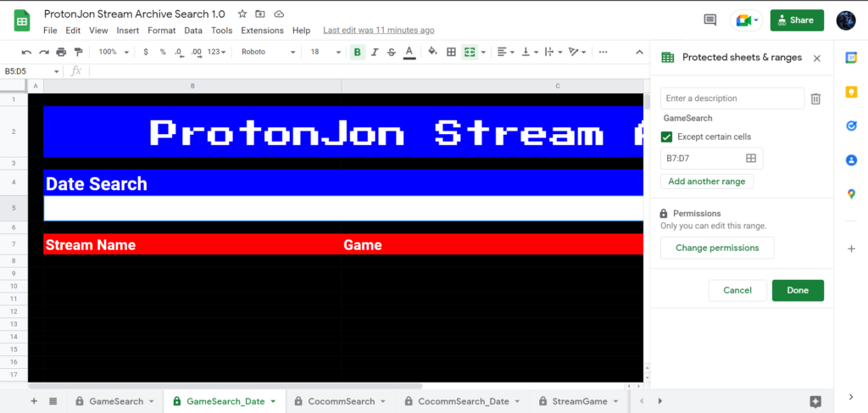Open the fill color bucket
The height and width of the screenshot is (413, 868).
(433, 52)
